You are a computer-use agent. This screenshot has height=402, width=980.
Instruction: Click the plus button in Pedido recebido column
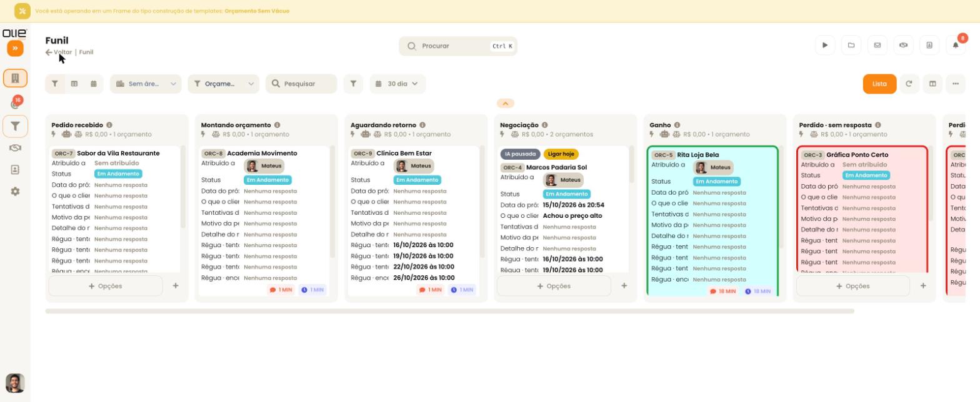tap(176, 286)
